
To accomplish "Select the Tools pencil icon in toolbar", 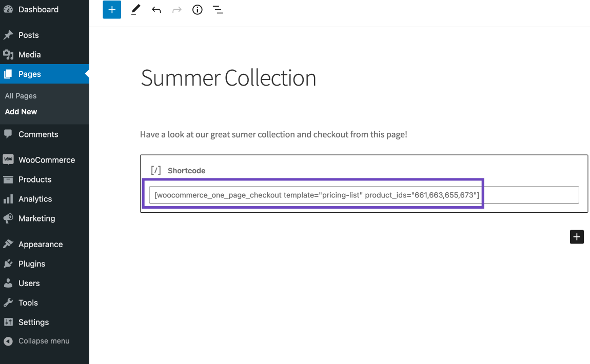I will point(135,10).
